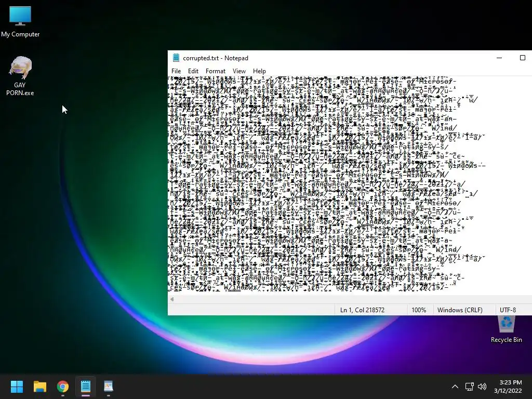
Task: Open Google Chrome from the taskbar
Action: [x=63, y=387]
